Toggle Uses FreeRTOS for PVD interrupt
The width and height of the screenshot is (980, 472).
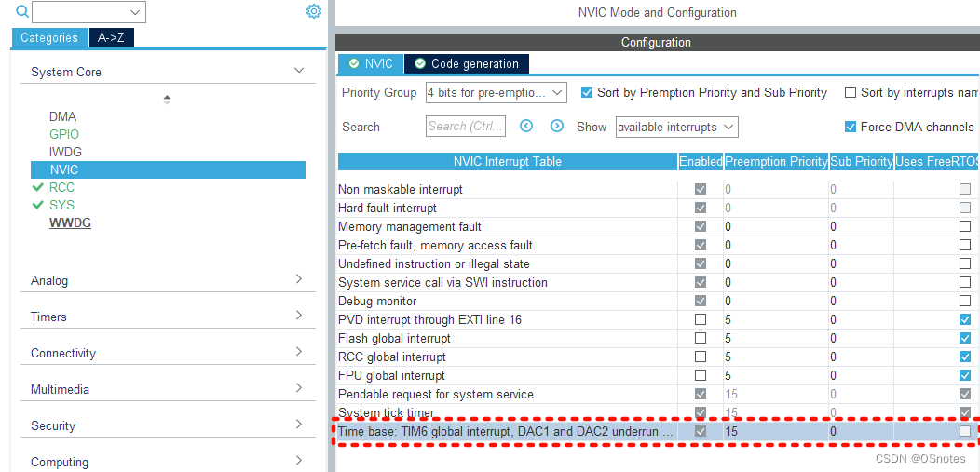965,319
